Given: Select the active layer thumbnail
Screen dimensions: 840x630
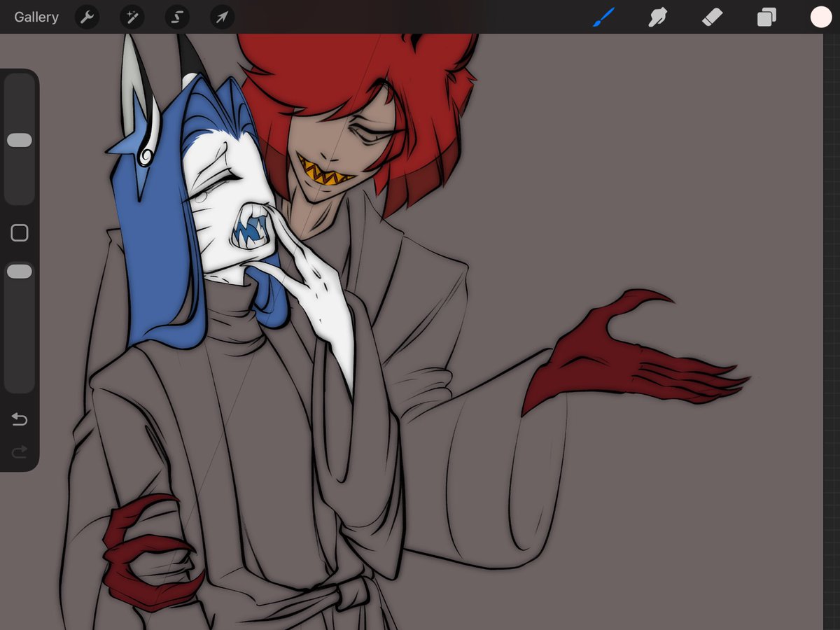Looking at the screenshot, I should pyautogui.click(x=766, y=17).
